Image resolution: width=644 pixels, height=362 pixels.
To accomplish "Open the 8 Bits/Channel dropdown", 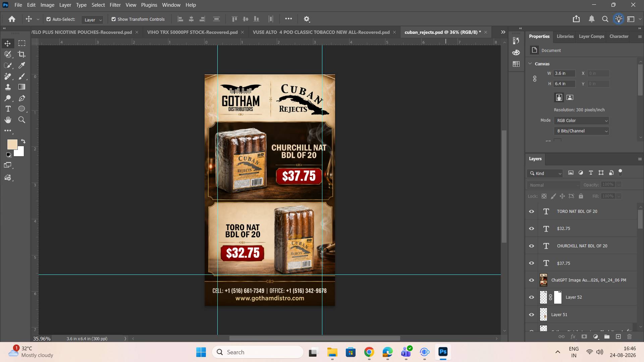I will pos(581,131).
